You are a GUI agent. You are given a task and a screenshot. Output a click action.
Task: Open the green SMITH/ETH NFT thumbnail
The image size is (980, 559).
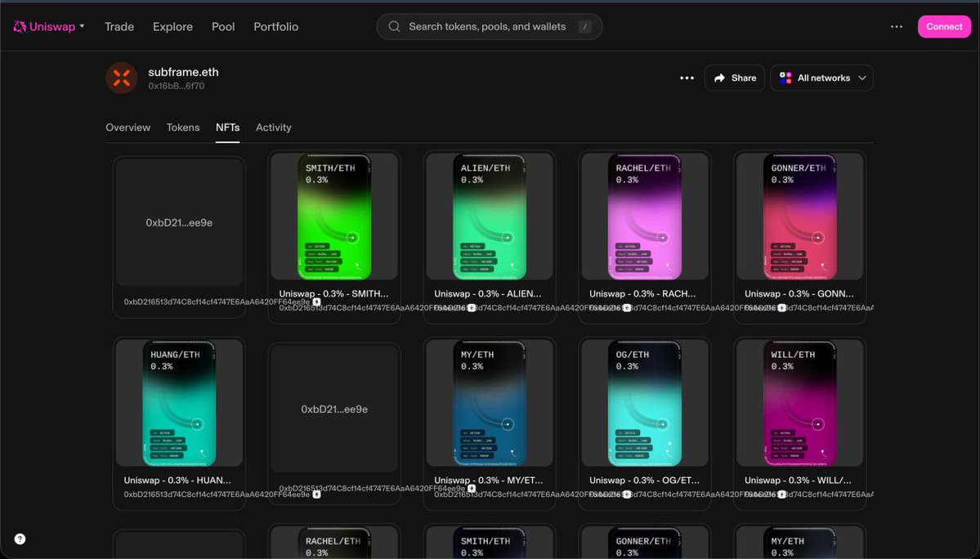tap(334, 217)
